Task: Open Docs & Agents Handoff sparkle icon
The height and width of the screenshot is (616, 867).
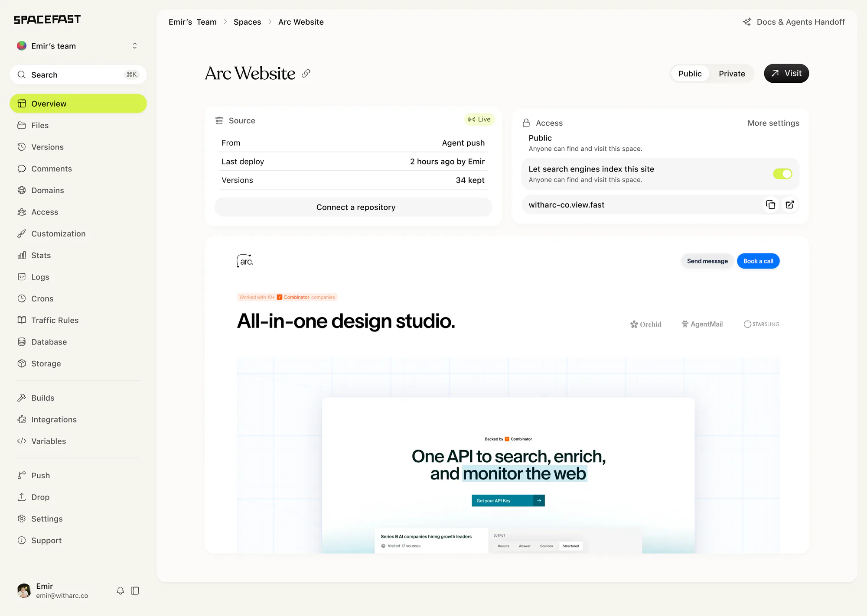Action: click(747, 22)
